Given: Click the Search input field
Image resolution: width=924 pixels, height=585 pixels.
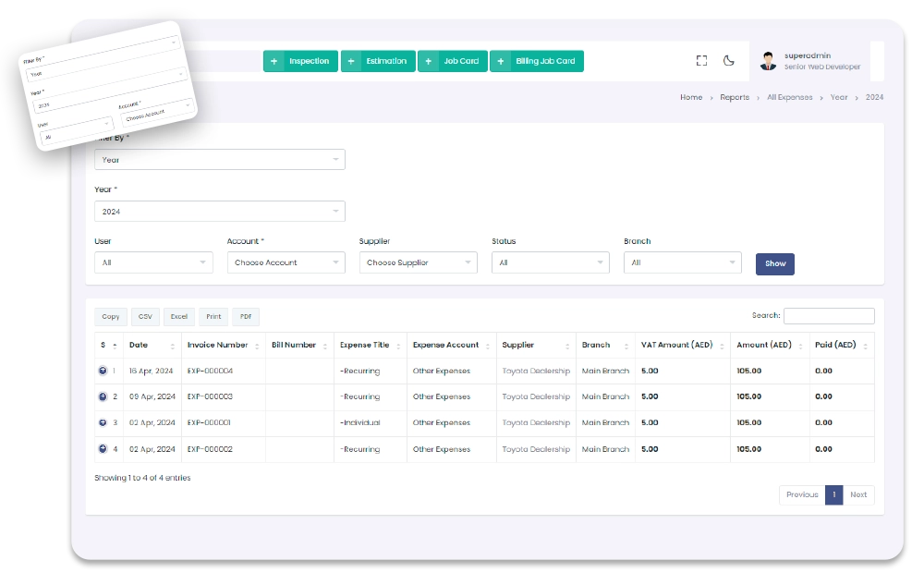Looking at the screenshot, I should pos(828,316).
